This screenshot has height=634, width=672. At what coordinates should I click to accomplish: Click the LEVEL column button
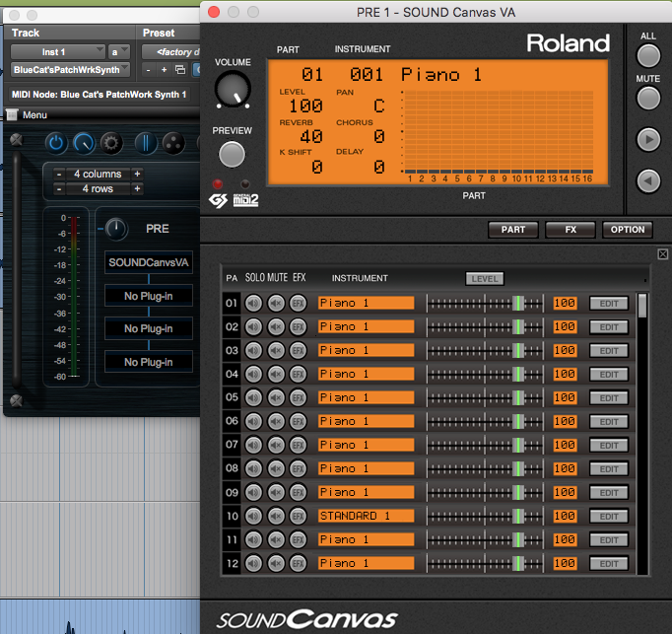pyautogui.click(x=485, y=279)
